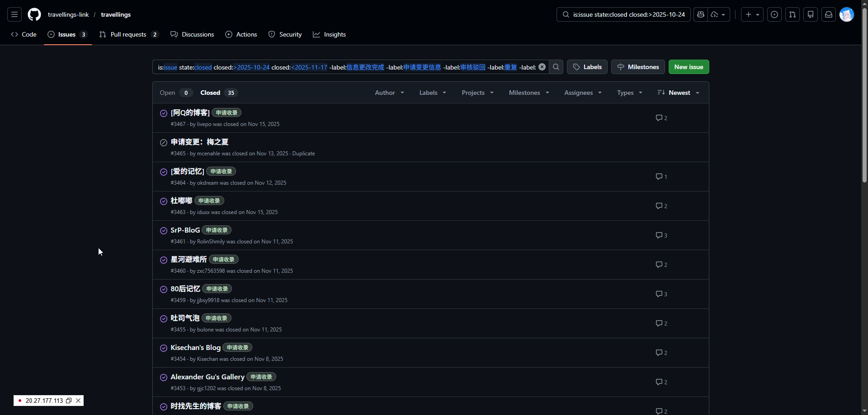Click the page vertical scrollbar

tap(864, 95)
